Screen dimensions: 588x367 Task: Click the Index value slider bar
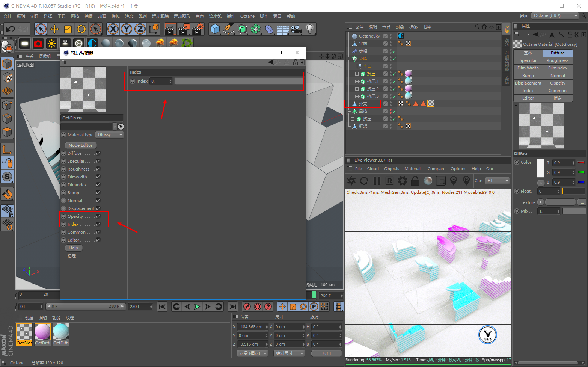click(239, 81)
